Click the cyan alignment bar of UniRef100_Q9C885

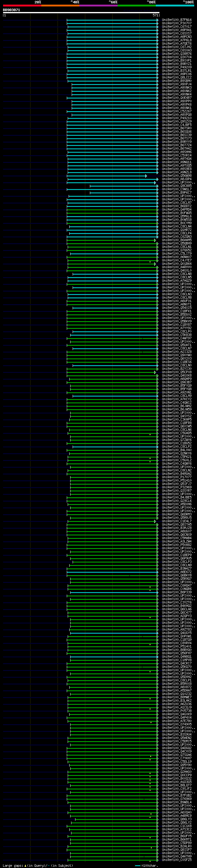[x=124, y=186]
